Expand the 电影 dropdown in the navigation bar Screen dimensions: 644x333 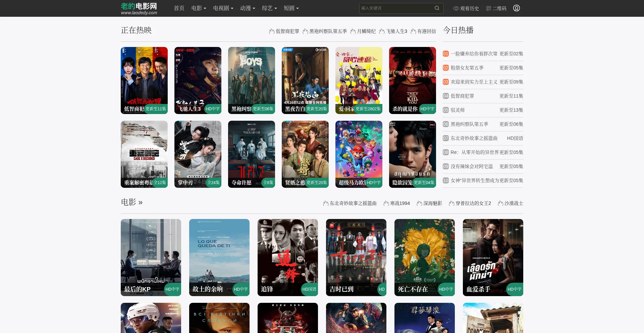(199, 8)
